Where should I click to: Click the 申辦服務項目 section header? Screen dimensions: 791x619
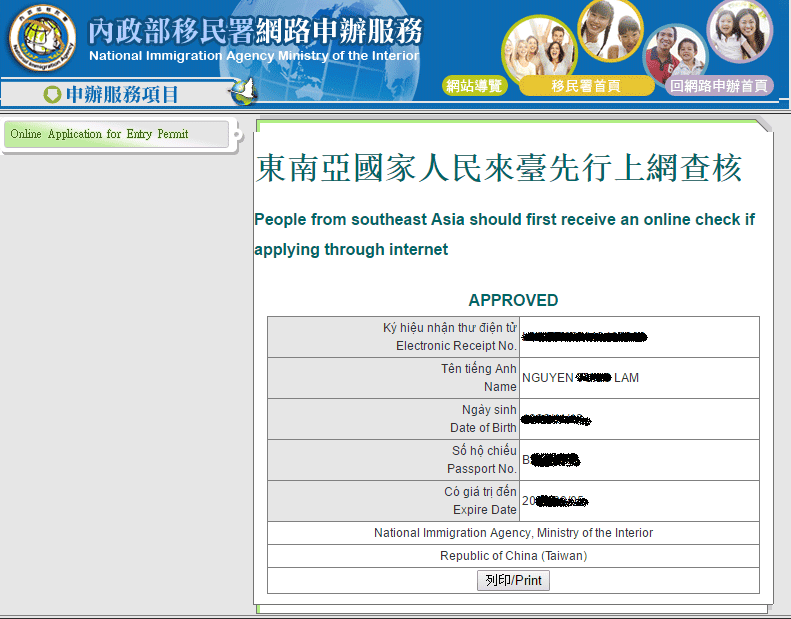(121, 95)
